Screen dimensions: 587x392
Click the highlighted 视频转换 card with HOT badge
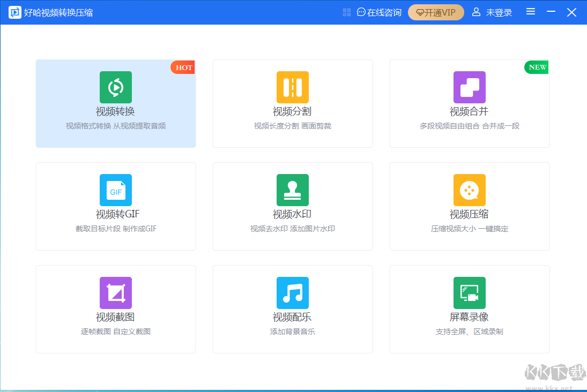coord(115,103)
